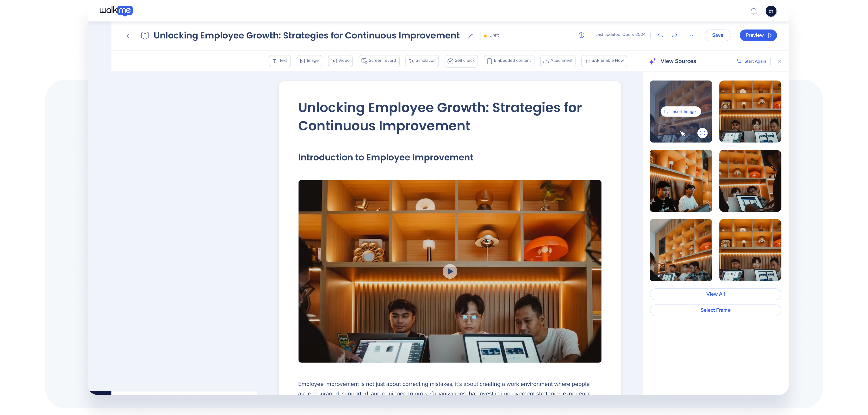Viewport: 868px width, 415px height.
Task: Click the info circle icon
Action: 581,35
